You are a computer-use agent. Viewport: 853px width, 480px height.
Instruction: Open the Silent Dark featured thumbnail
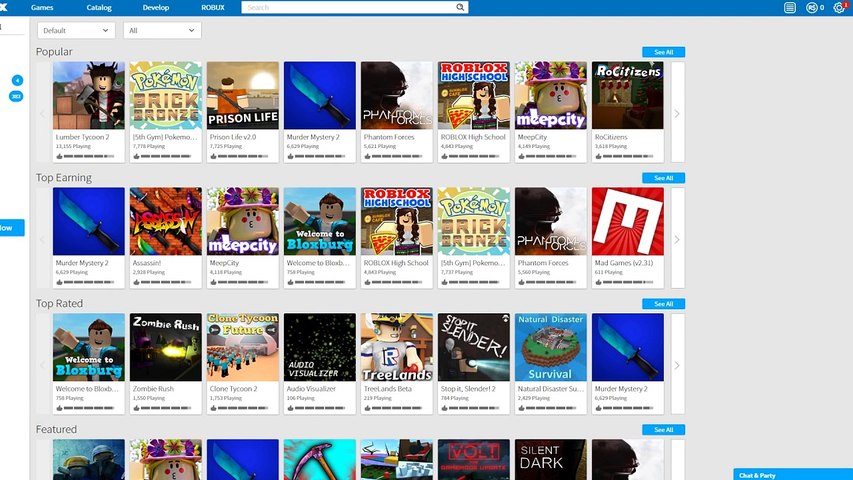point(551,459)
